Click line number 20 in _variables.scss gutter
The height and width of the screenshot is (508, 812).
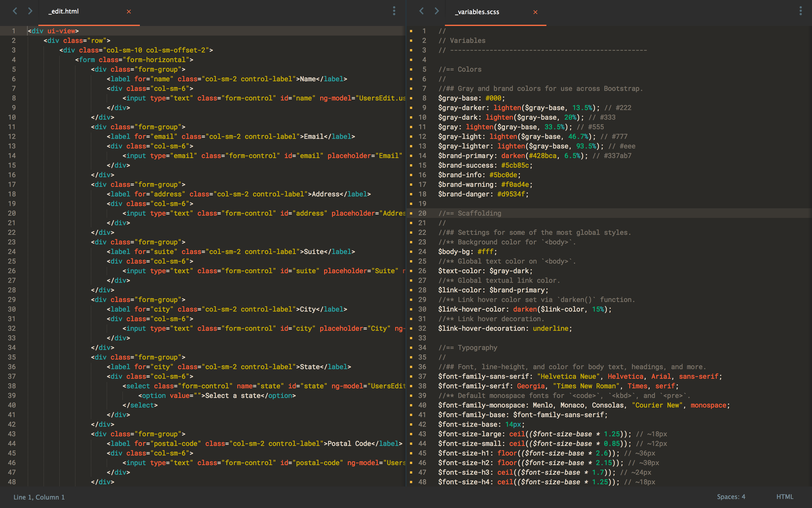422,213
